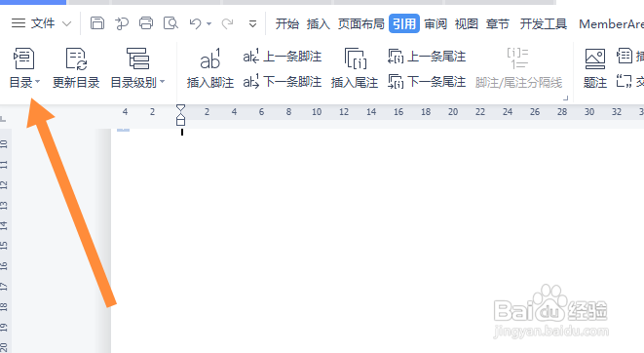Select the 引用 tab

pos(404,23)
